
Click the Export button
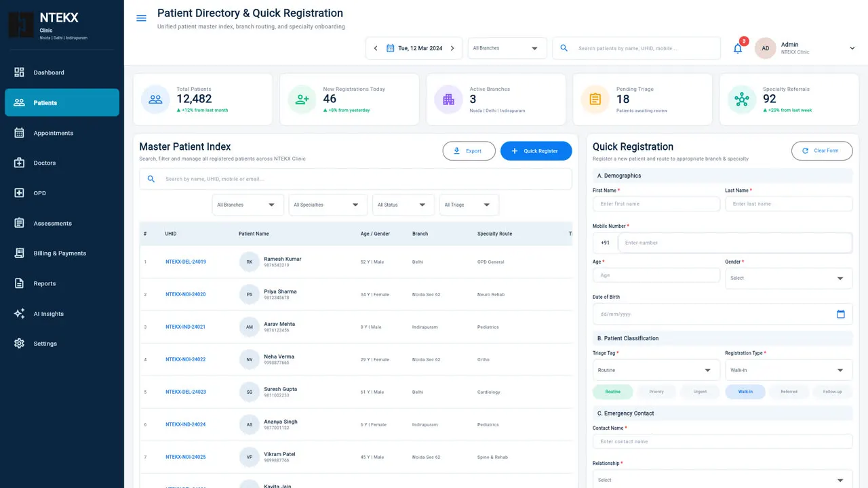[x=469, y=151]
